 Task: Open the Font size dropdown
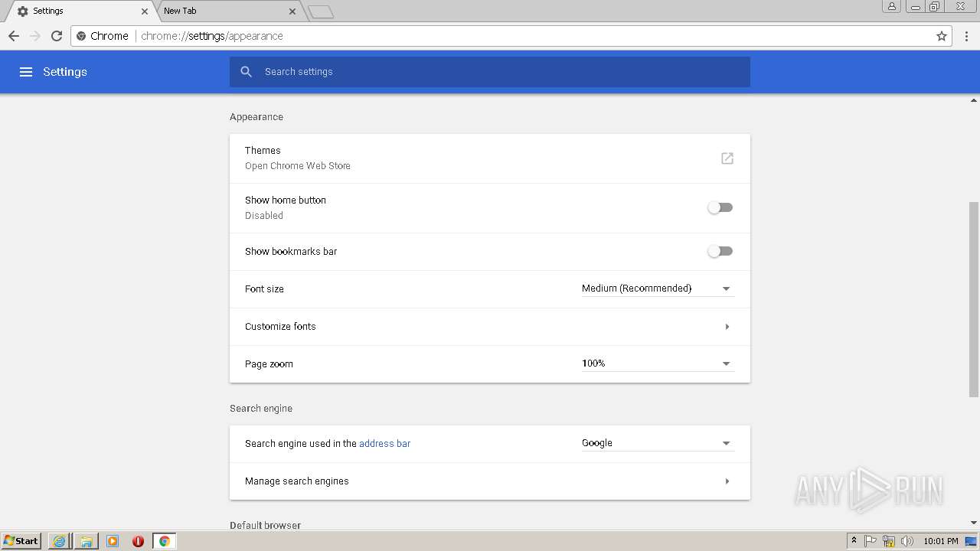tap(658, 289)
